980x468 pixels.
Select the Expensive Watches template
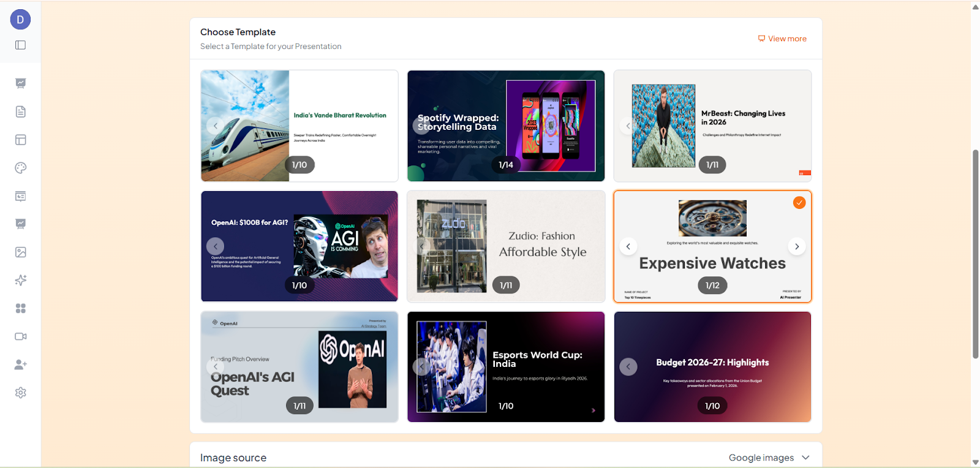pyautogui.click(x=712, y=246)
